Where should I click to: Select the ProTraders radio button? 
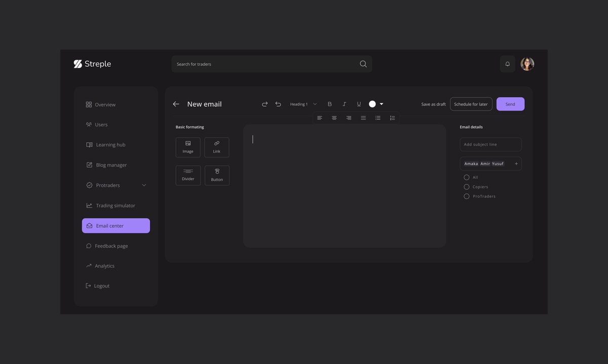coord(467,196)
